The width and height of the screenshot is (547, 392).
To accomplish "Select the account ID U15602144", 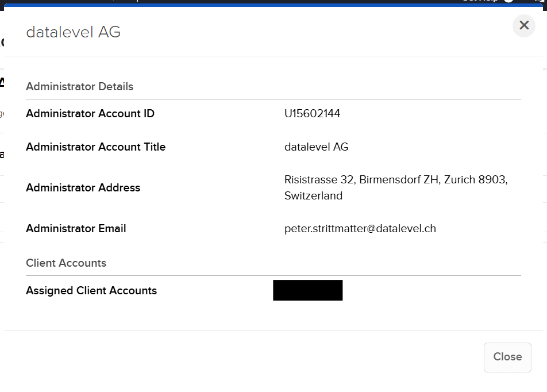I will (312, 113).
